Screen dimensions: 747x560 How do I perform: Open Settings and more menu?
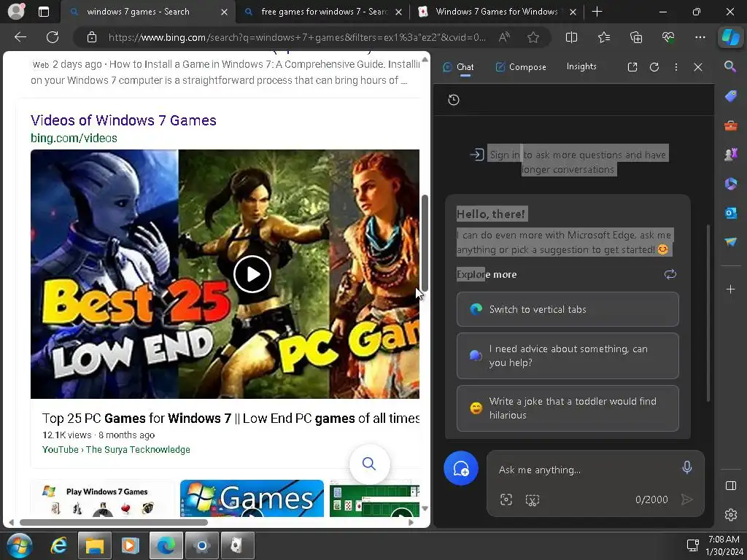pyautogui.click(x=700, y=37)
